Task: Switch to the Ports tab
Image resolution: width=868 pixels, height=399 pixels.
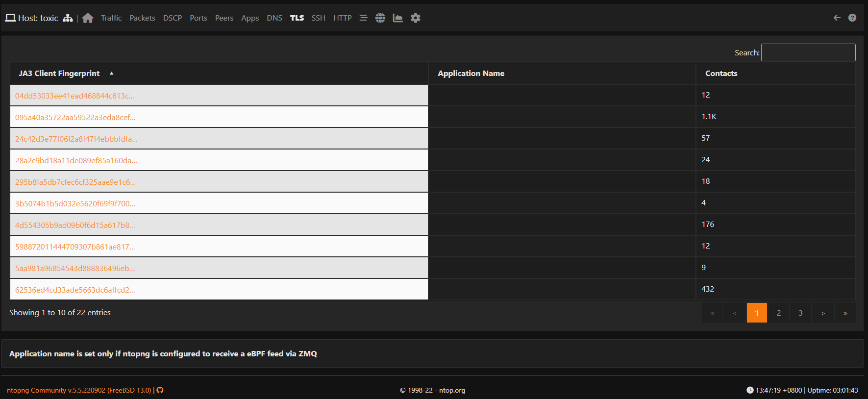Action: 198,18
